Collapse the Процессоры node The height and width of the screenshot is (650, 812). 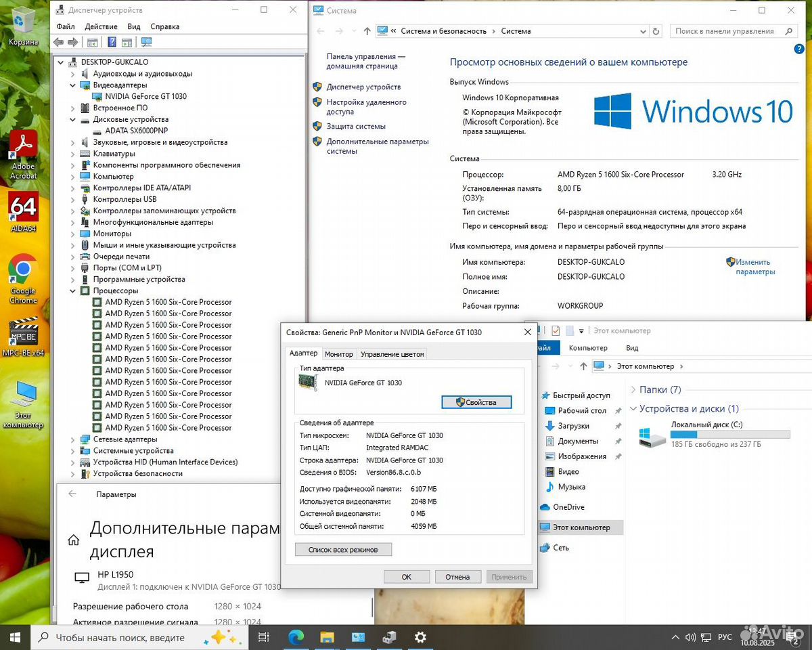pyautogui.click(x=73, y=290)
